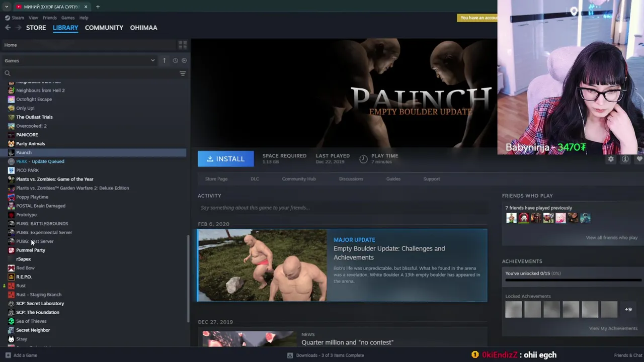
Task: Open advanced filter options icon
Action: 183,73
